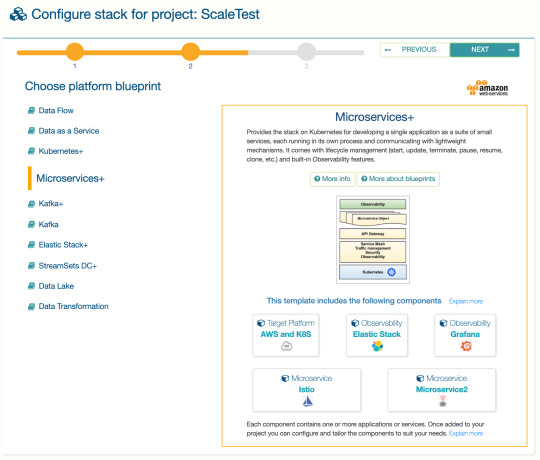Click the Grafana orange logo icon
This screenshot has height=460, width=540.
[466, 346]
